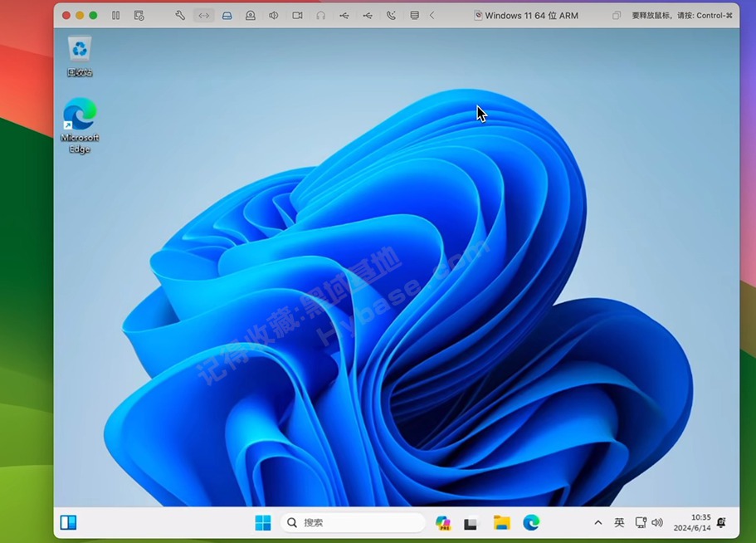
Task: Switch the 英 input method indicator
Action: (x=619, y=522)
